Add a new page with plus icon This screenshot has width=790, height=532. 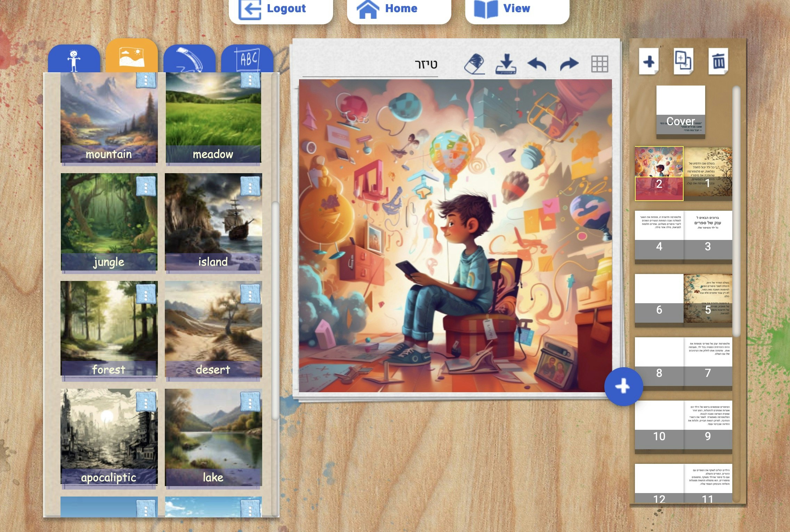(649, 62)
